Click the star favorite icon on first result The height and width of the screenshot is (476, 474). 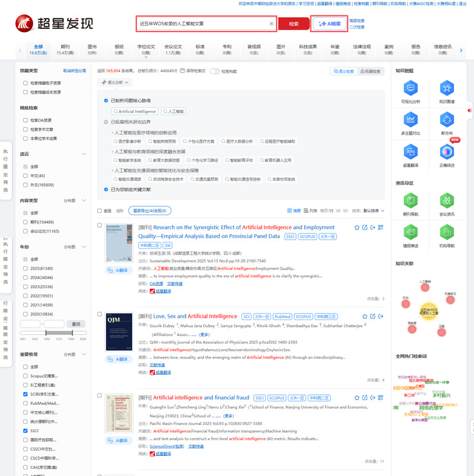357,228
